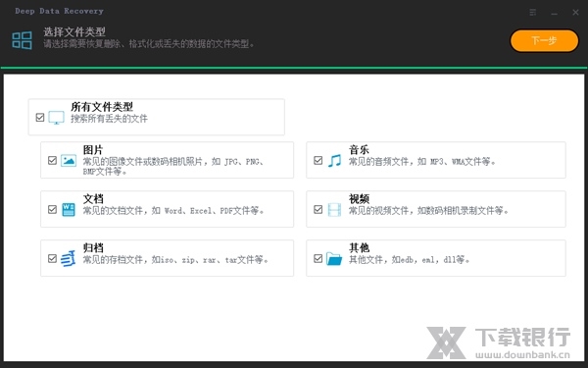Image resolution: width=588 pixels, height=368 pixels.
Task: Click the video description about 数码相机录制文件
Action: coord(428,211)
